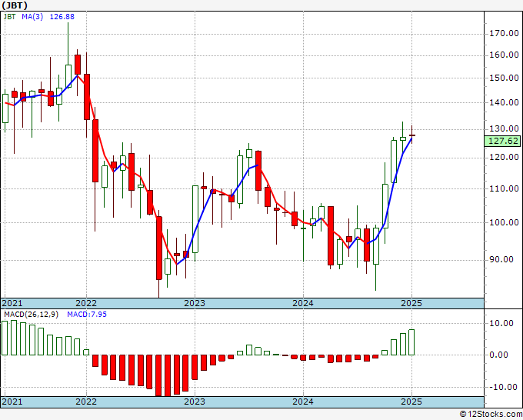This screenshot has height=420, width=523.
Task: Click the 130.00 price axis label
Action: coord(504,128)
